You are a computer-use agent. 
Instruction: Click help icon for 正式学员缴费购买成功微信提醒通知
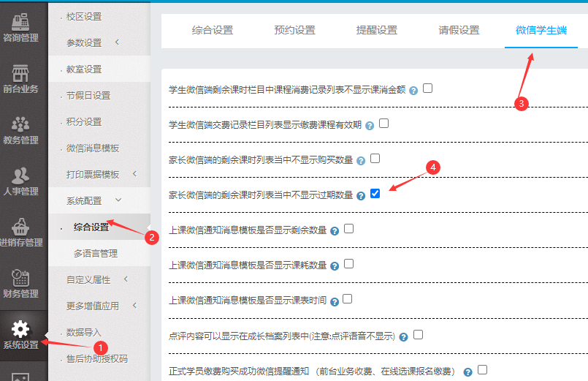click(x=467, y=372)
